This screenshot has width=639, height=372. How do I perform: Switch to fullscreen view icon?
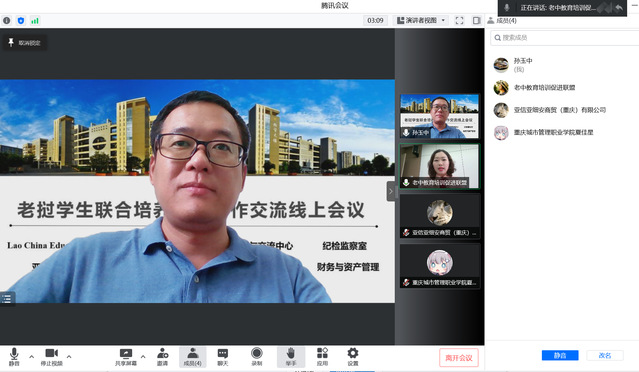459,20
